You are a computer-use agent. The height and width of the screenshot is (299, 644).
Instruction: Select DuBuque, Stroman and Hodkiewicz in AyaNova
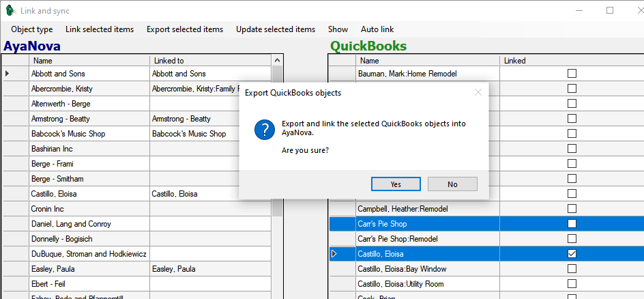click(x=89, y=254)
